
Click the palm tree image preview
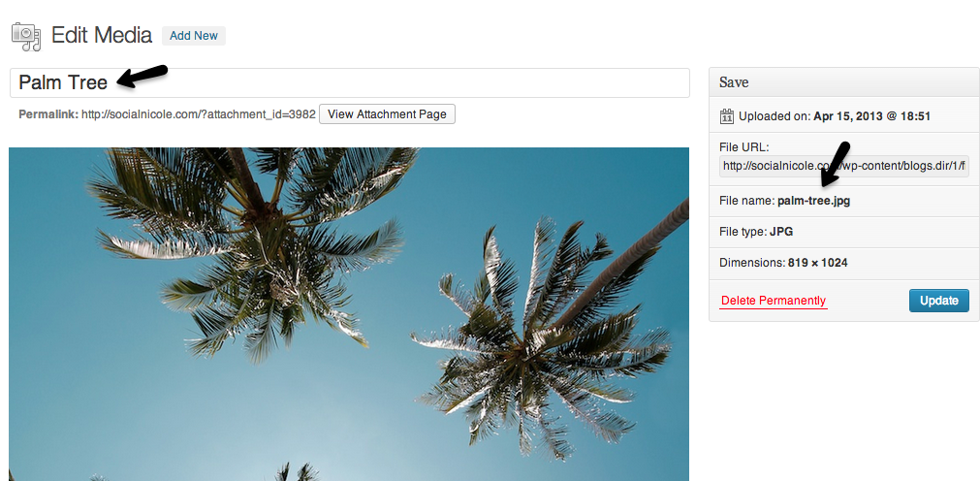(x=349, y=314)
